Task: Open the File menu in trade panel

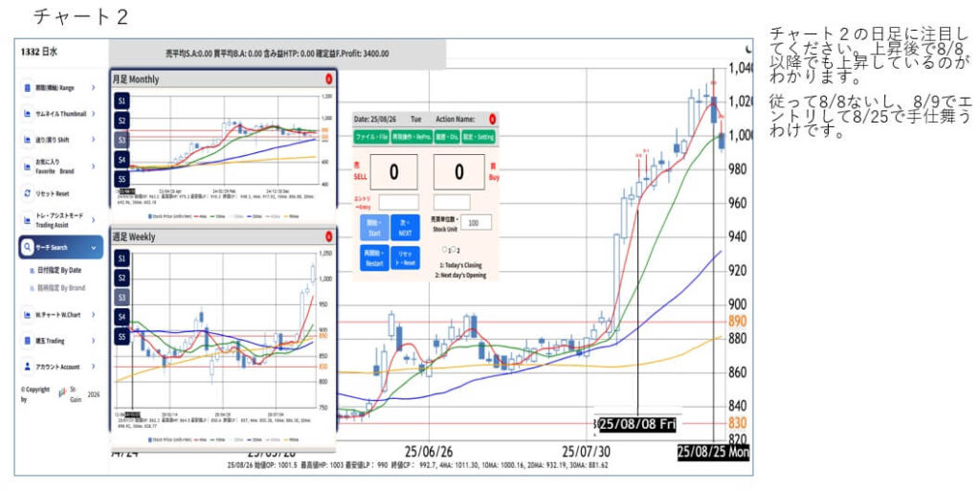Action: click(371, 137)
